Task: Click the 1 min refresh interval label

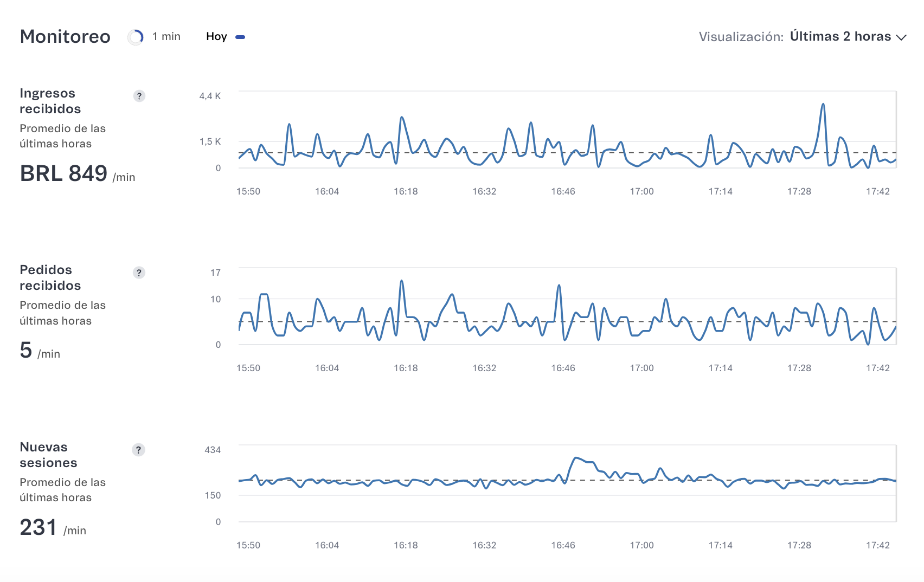Action: (166, 37)
